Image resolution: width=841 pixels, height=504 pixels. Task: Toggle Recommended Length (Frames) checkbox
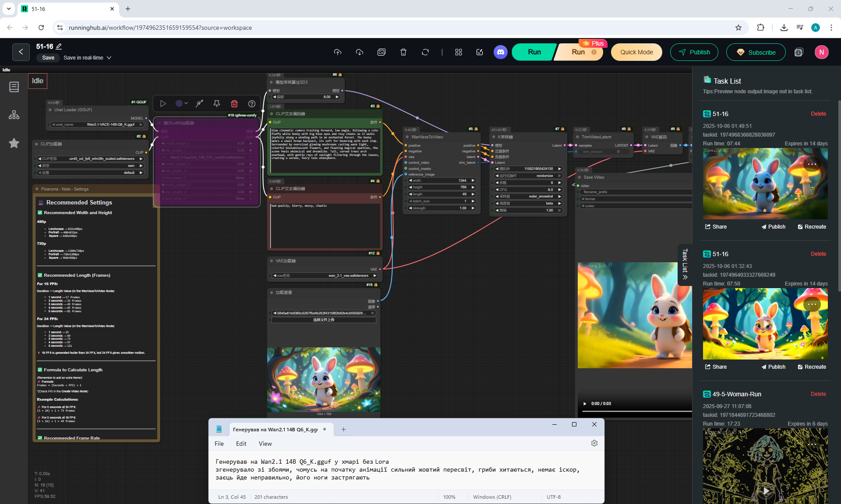tap(40, 275)
